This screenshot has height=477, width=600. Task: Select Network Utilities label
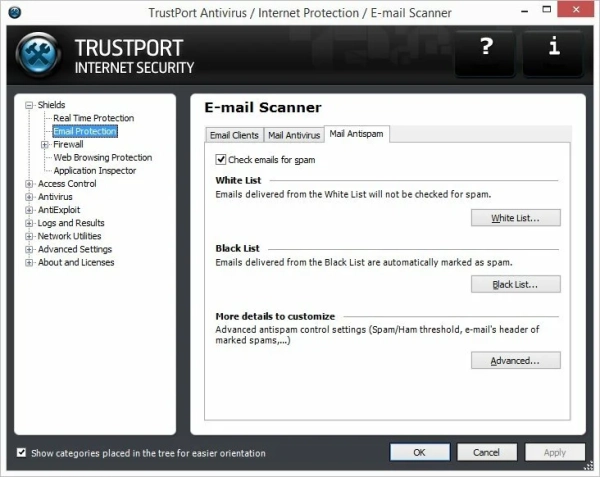(x=69, y=236)
